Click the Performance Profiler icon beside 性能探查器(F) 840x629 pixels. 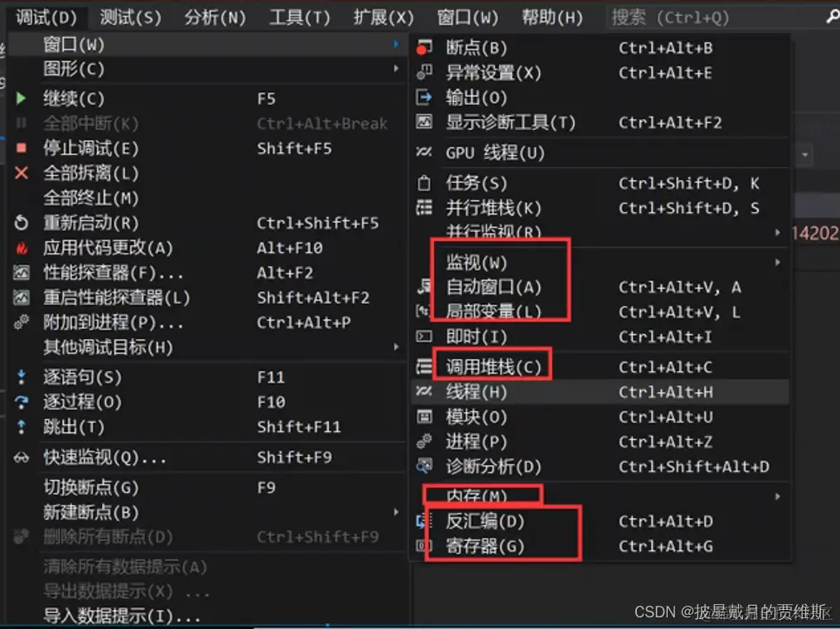(x=22, y=273)
